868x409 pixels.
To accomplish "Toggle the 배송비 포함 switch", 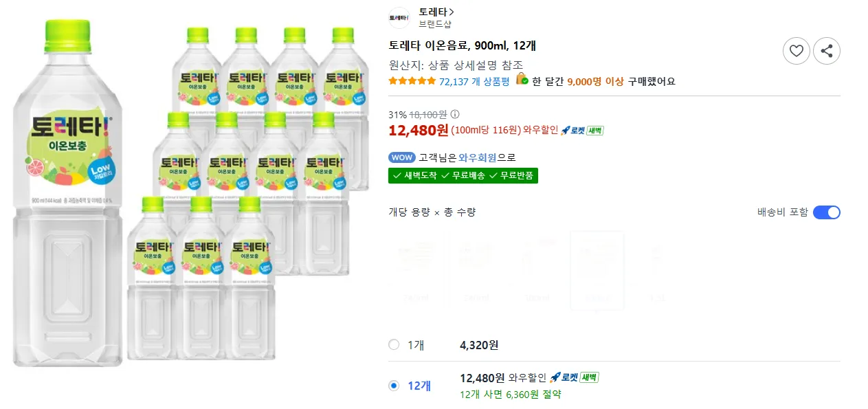I will [x=827, y=212].
